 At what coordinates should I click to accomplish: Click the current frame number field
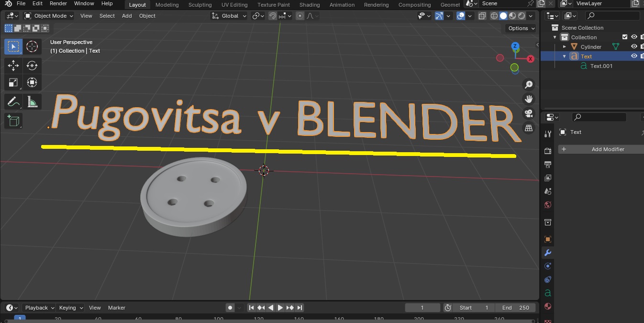tap(422, 308)
